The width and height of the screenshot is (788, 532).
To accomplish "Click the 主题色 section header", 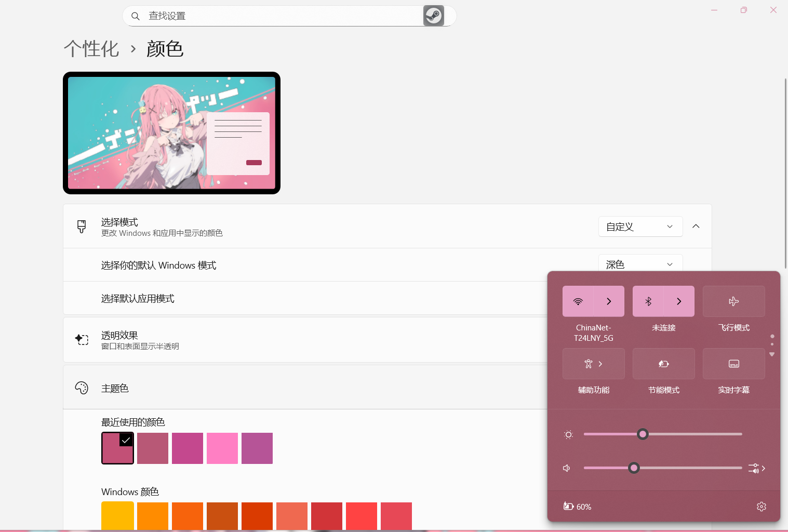I will [x=115, y=388].
